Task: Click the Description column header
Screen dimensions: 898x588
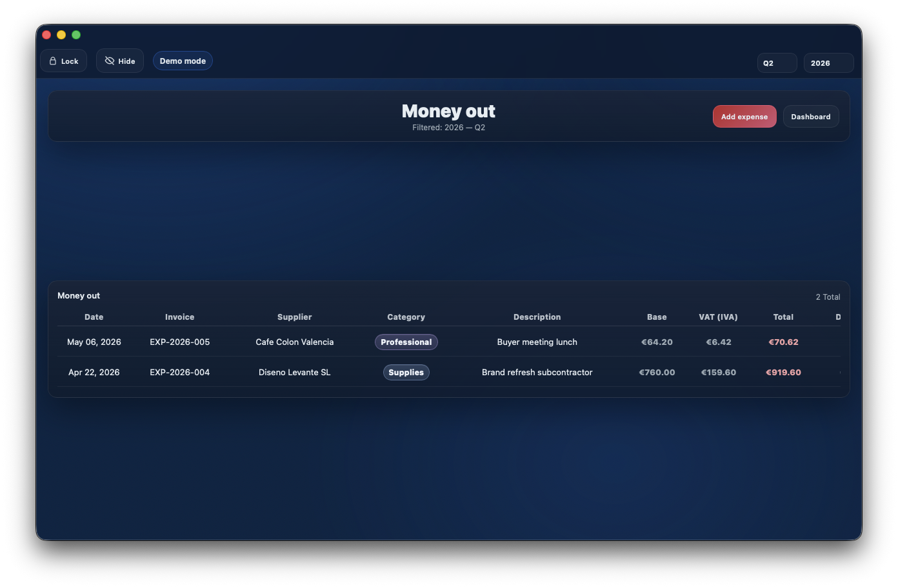Action: 537,317
